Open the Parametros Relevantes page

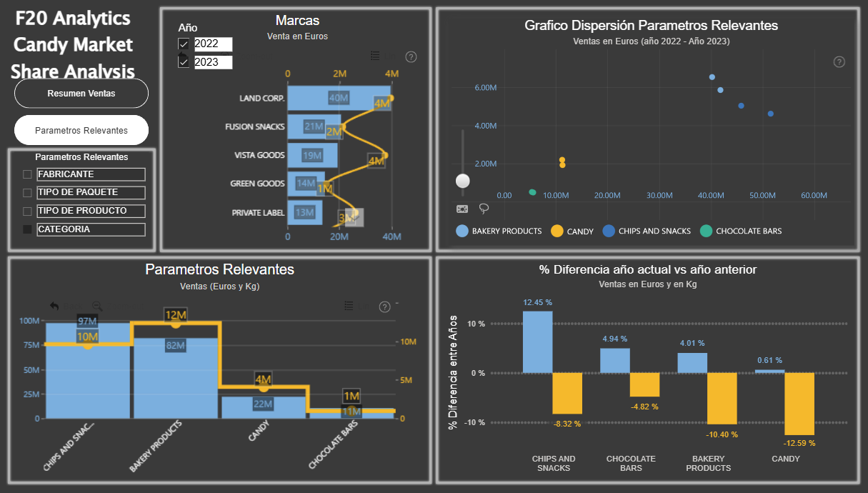81,130
